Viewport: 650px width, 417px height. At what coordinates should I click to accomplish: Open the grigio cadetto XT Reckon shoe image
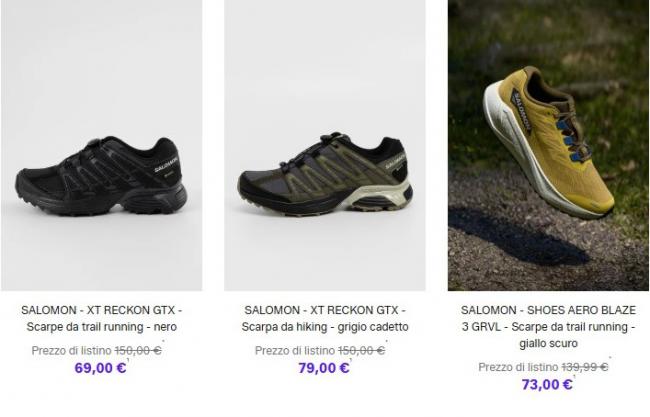325,145
